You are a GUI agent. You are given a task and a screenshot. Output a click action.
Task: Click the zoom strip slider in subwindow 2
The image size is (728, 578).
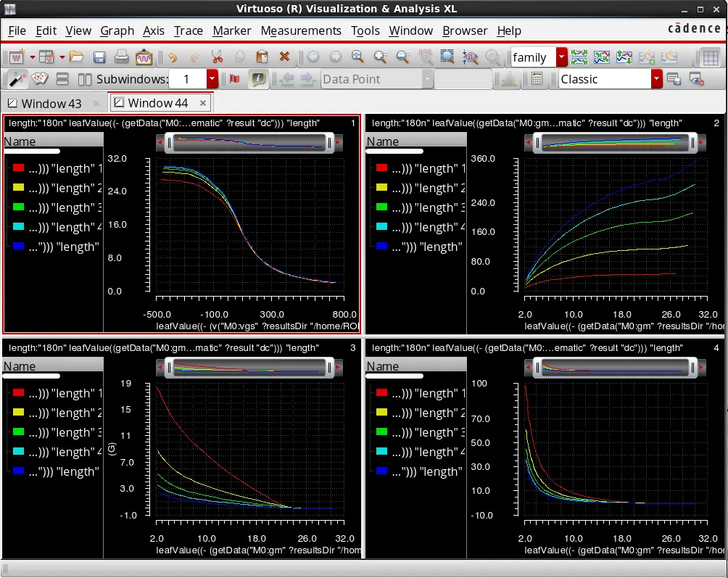coord(615,143)
